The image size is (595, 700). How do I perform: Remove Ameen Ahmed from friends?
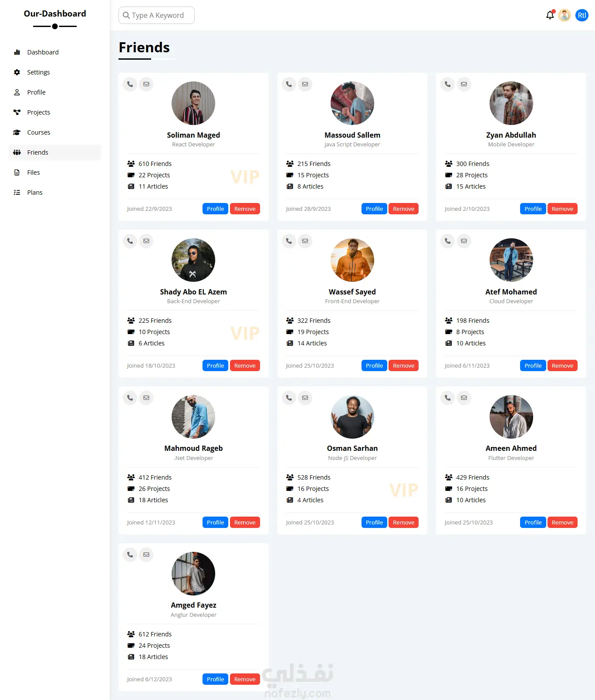(562, 522)
